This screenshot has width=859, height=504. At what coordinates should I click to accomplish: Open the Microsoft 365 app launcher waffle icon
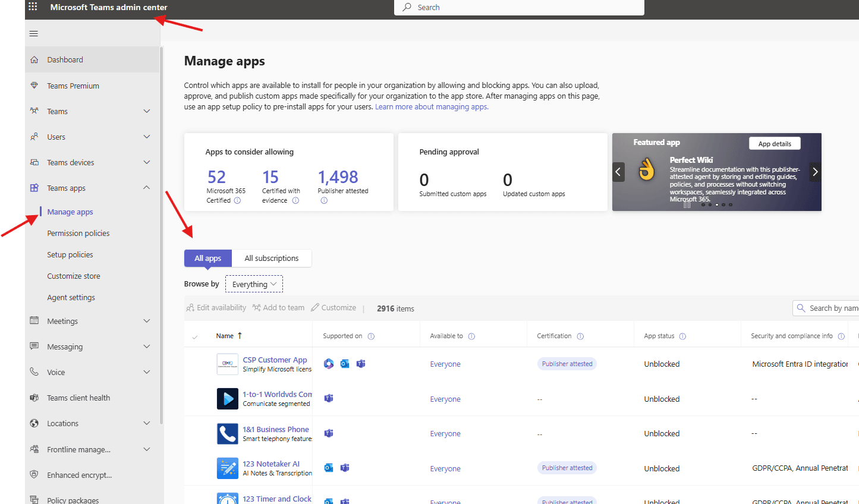33,7
